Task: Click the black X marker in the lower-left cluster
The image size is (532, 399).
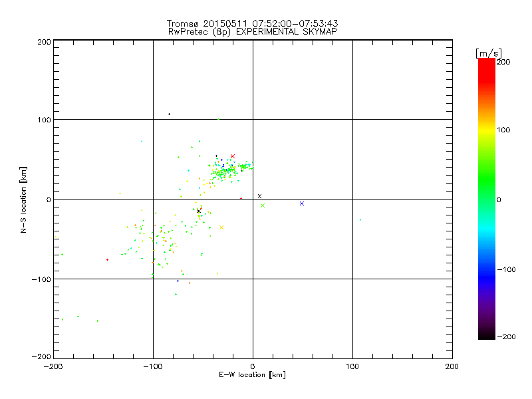Action: click(x=199, y=211)
